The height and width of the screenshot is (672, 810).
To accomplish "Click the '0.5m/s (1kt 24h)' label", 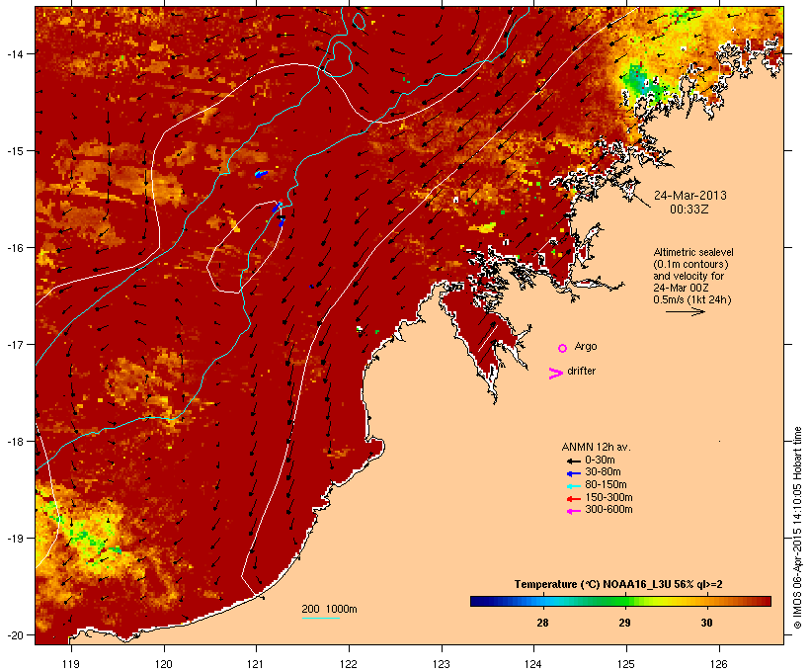I will click(x=692, y=299).
